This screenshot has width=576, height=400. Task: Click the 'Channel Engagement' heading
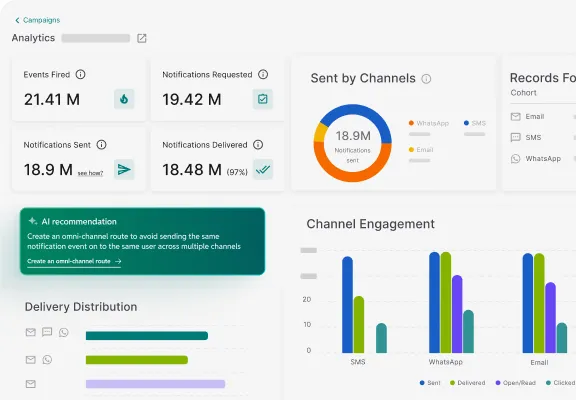pyautogui.click(x=371, y=224)
